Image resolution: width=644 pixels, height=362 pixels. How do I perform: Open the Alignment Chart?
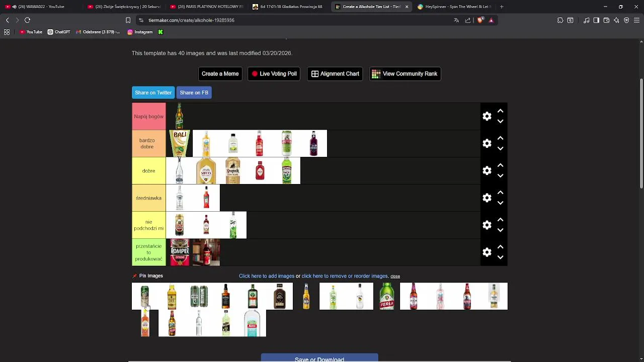coord(335,74)
